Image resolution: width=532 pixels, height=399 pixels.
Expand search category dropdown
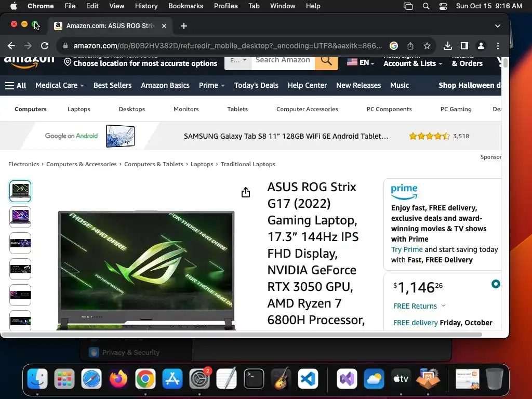[x=238, y=62]
